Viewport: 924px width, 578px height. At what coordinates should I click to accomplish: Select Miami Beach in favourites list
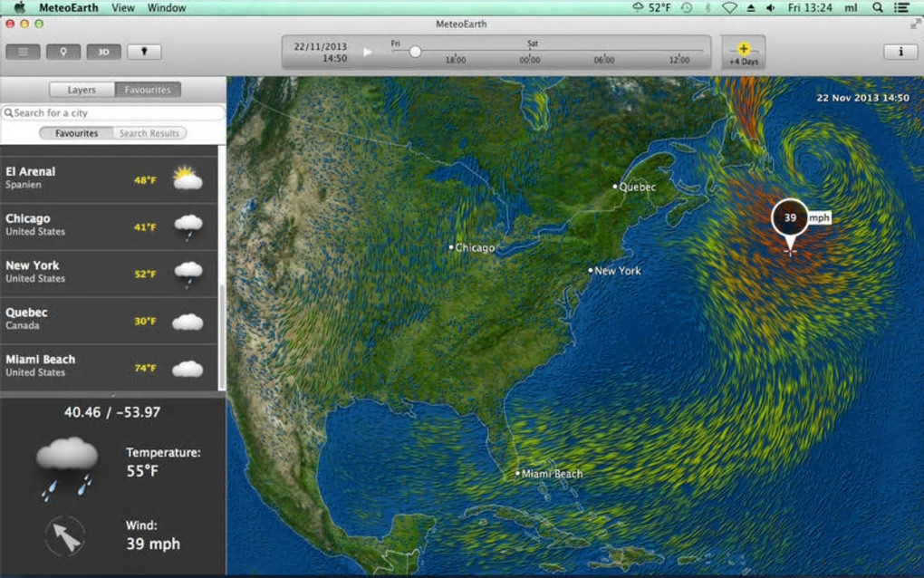click(109, 368)
